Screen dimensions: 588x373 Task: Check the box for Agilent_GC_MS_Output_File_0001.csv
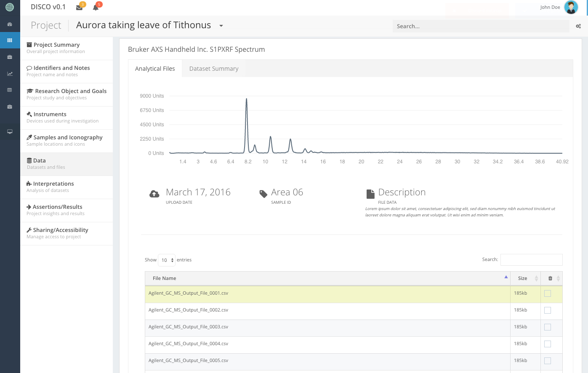pyautogui.click(x=548, y=293)
